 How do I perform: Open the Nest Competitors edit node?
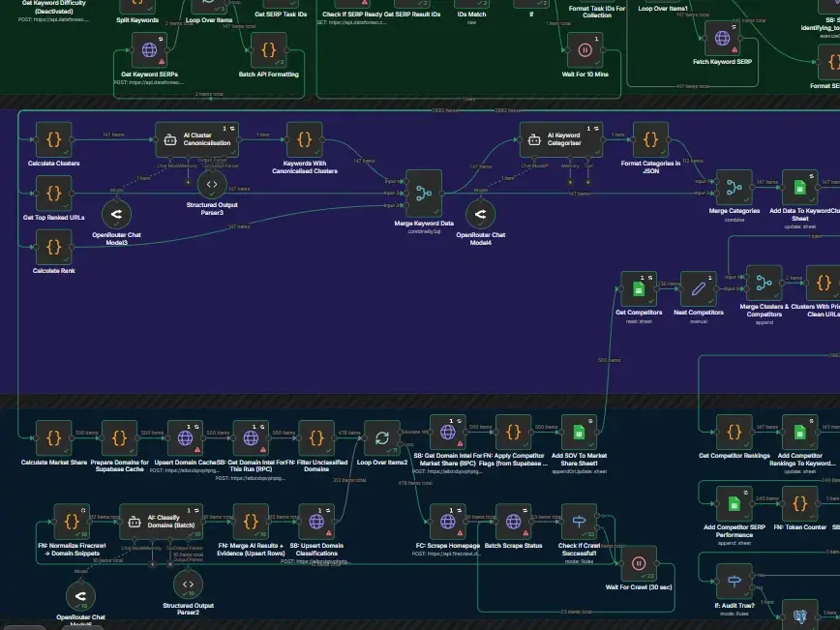pyautogui.click(x=698, y=288)
